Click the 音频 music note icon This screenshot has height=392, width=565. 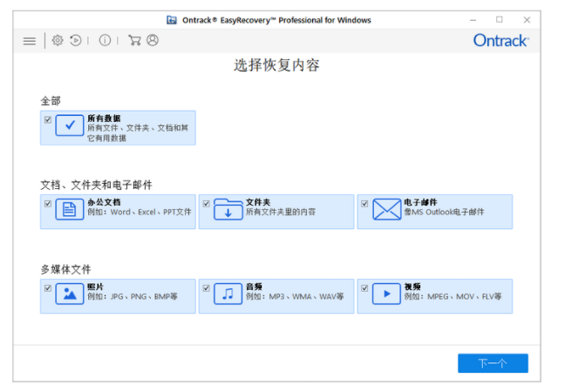(x=228, y=294)
